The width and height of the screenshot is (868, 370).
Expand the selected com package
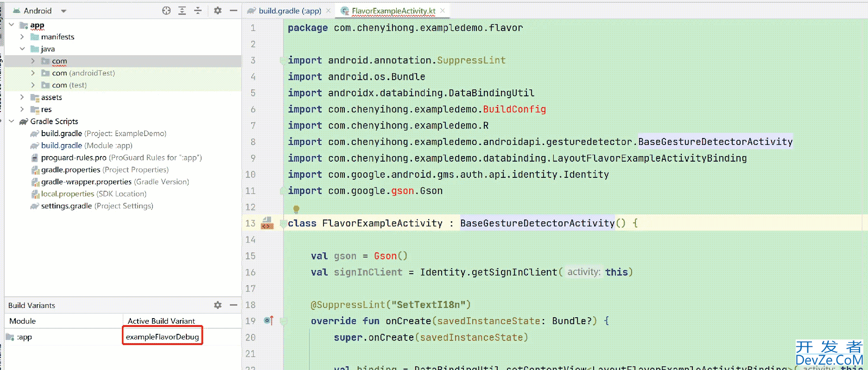(33, 61)
